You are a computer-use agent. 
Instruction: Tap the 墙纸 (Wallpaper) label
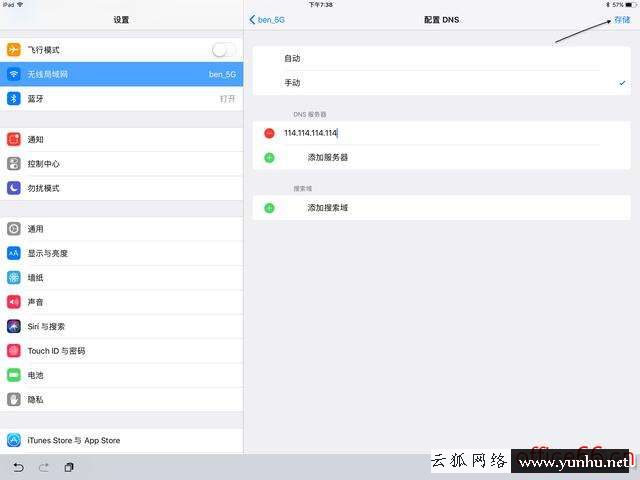pyautogui.click(x=36, y=278)
